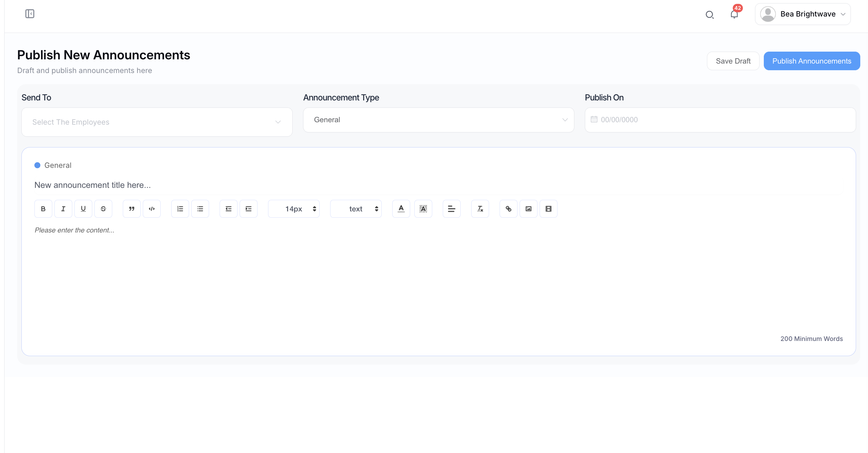This screenshot has width=868, height=453.
Task: Start a bulleted list
Action: point(200,209)
